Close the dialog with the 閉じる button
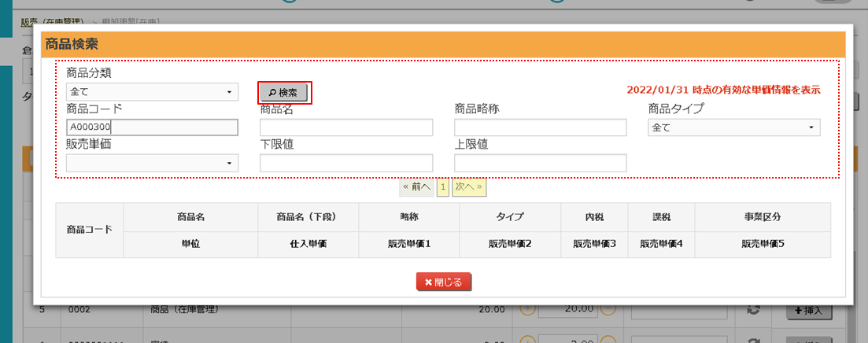The image size is (868, 343). 444,282
